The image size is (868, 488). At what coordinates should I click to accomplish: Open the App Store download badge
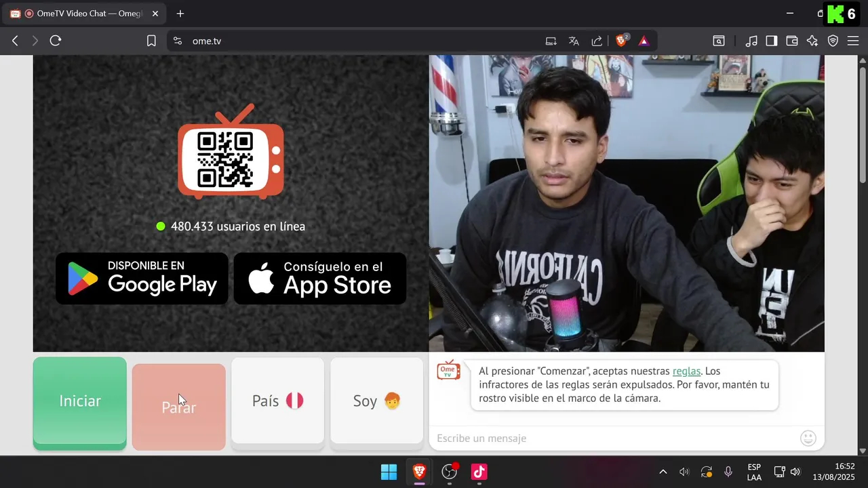(x=320, y=278)
